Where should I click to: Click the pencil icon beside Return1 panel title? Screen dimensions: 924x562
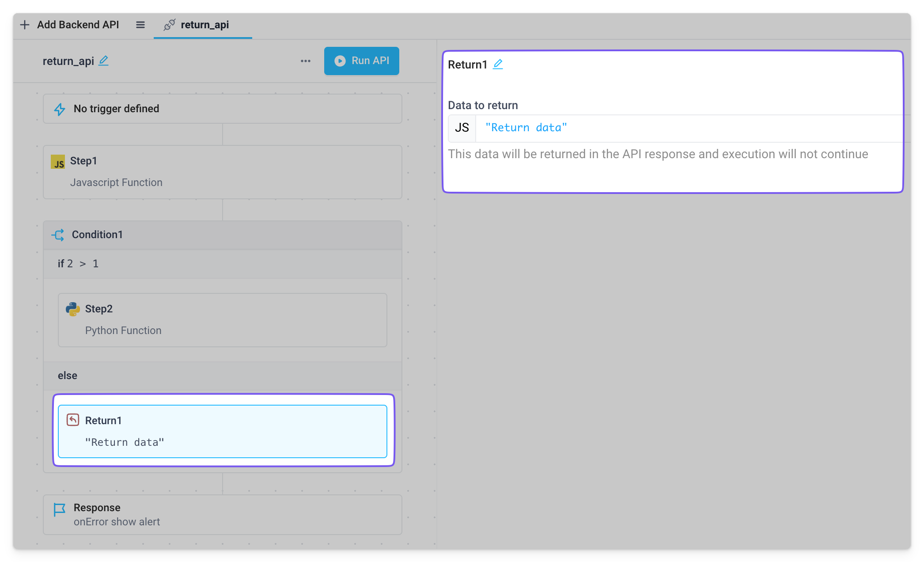498,65
